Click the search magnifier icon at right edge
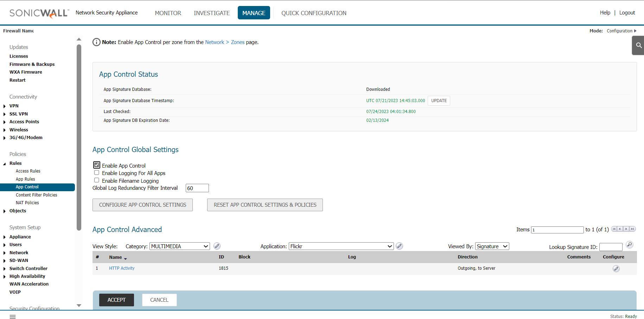Image resolution: width=644 pixels, height=319 pixels. 639,45
